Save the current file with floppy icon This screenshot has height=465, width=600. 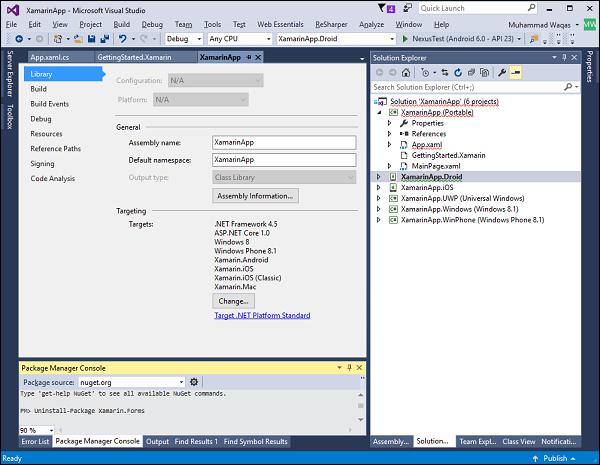point(91,39)
